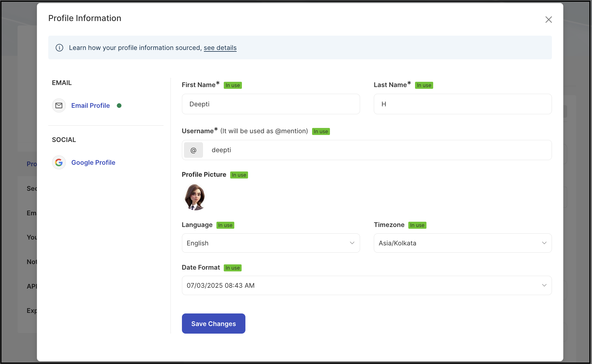Click the In use badge beside Profile Picture

239,175
